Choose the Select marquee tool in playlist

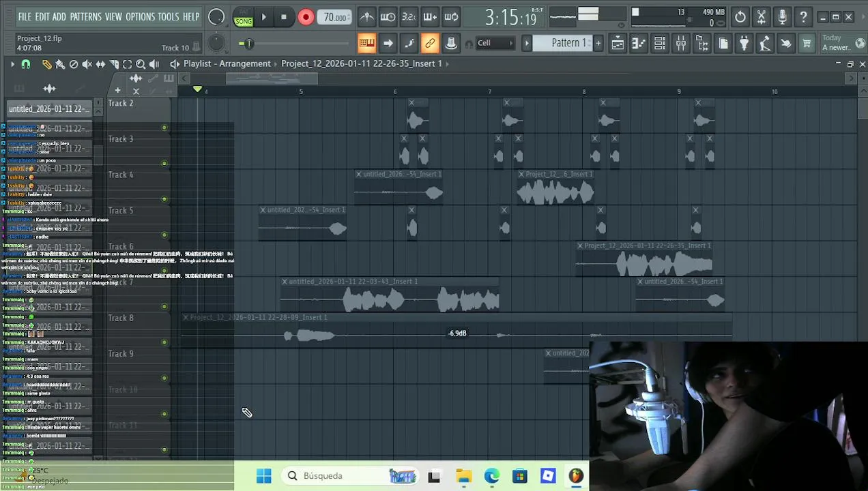(x=127, y=64)
